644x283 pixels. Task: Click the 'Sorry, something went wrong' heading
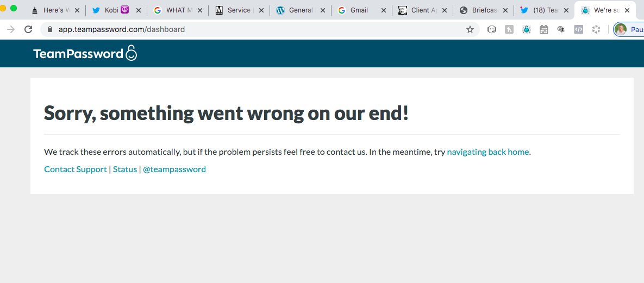point(226,113)
